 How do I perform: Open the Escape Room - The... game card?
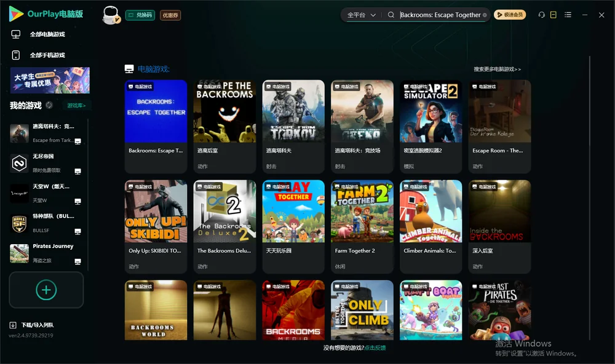tap(499, 126)
